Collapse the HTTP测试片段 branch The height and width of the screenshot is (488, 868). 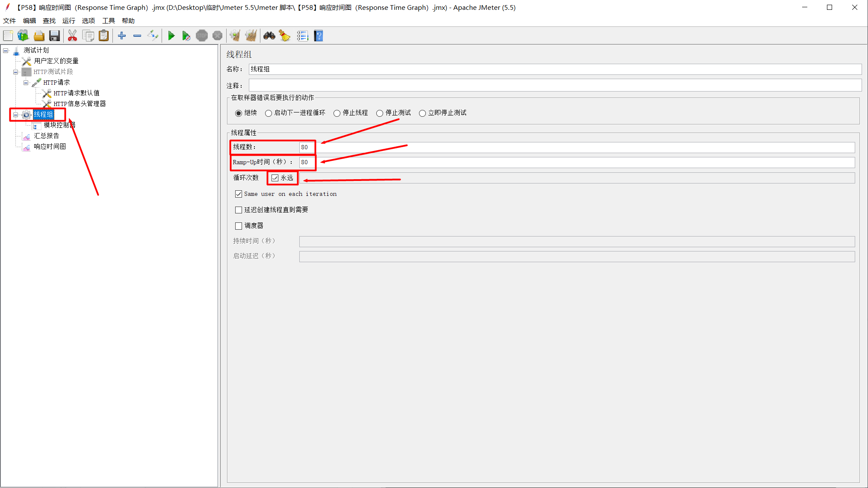15,72
